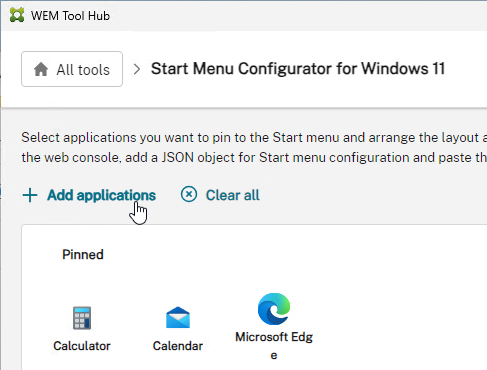The width and height of the screenshot is (487, 370).
Task: Open the Add applications link
Action: (101, 195)
